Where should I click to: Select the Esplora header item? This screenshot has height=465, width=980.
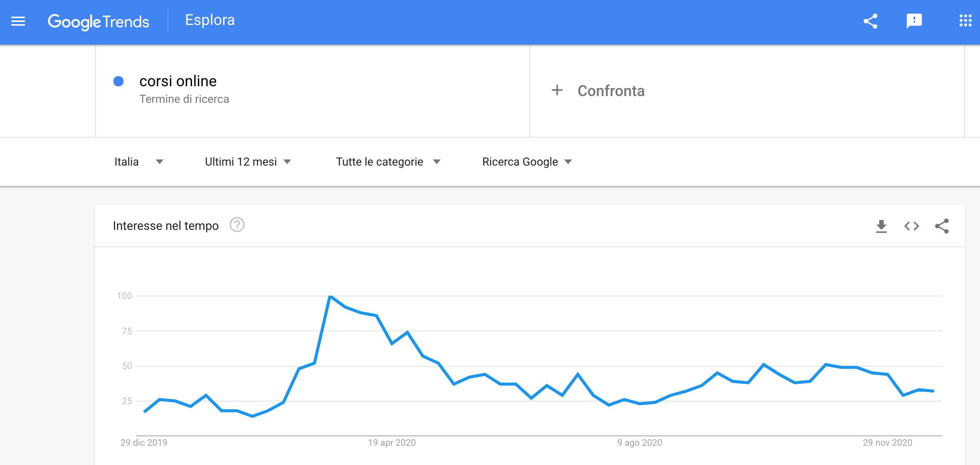210,20
